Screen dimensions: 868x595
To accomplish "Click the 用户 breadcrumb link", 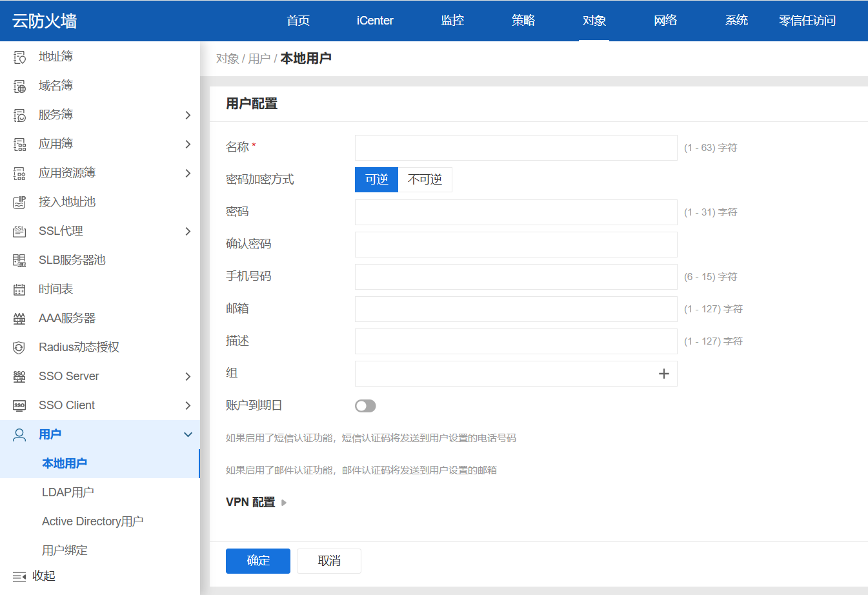I will tap(259, 59).
